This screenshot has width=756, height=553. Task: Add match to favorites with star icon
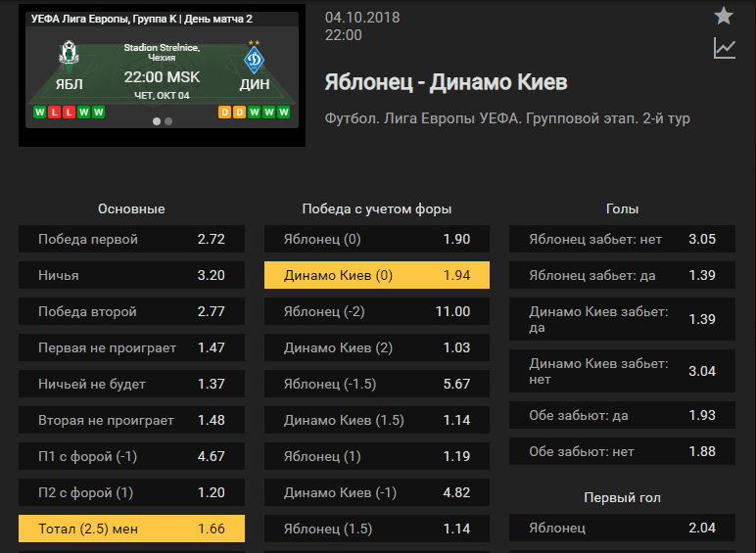click(x=724, y=16)
